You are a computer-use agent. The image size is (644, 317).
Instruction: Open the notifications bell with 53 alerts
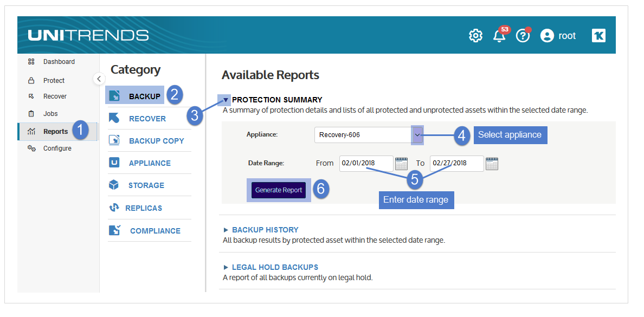(x=500, y=35)
